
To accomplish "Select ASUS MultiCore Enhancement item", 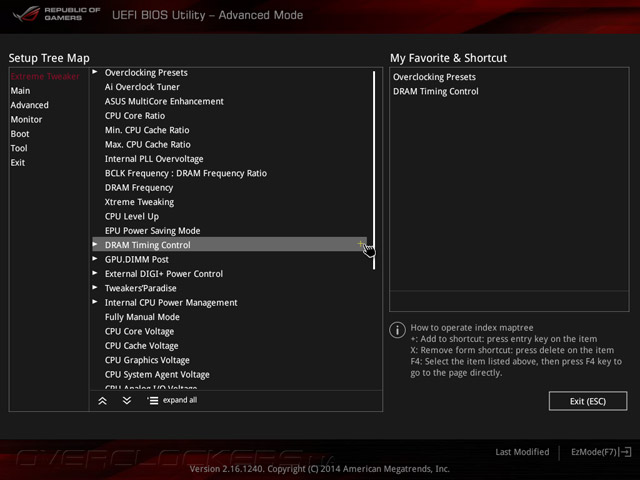I will [x=164, y=101].
